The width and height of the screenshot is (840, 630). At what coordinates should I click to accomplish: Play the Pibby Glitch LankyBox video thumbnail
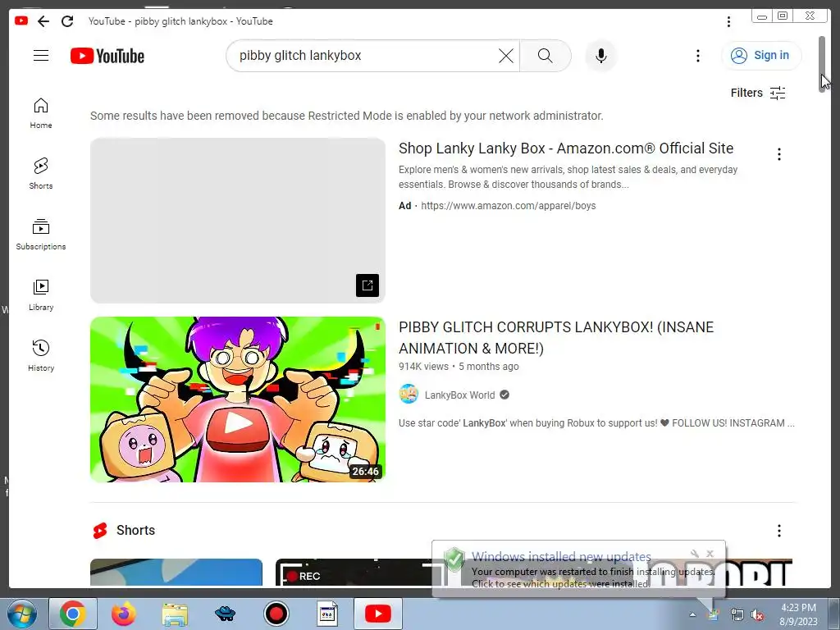coord(237,399)
